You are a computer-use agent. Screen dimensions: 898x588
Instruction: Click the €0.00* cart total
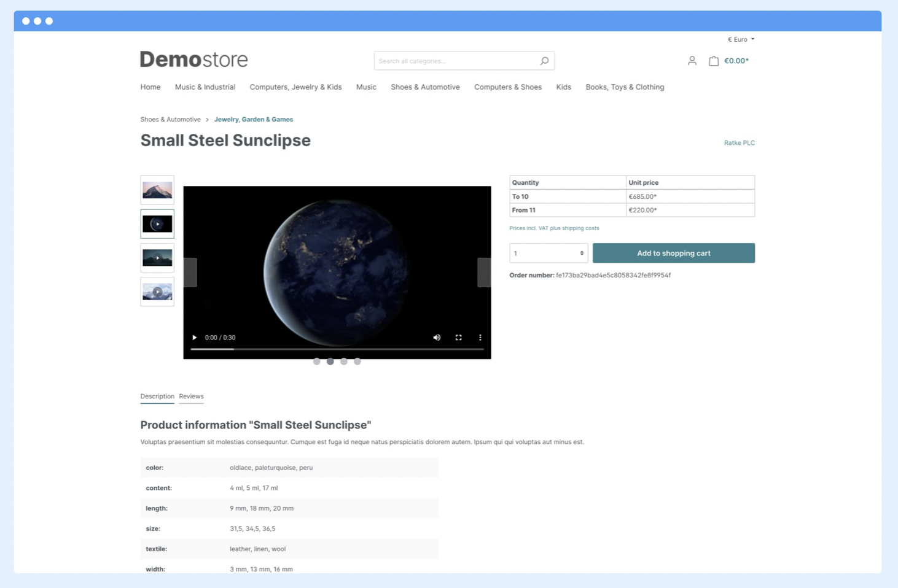tap(736, 61)
